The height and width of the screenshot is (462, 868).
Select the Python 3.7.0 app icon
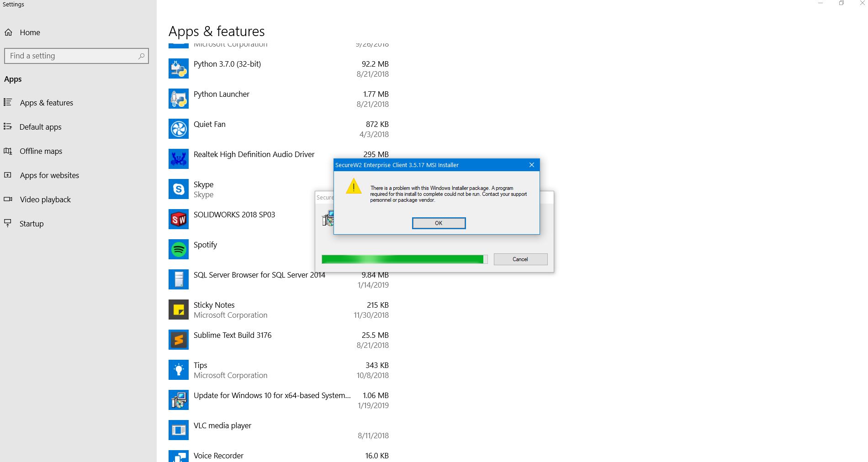point(178,68)
